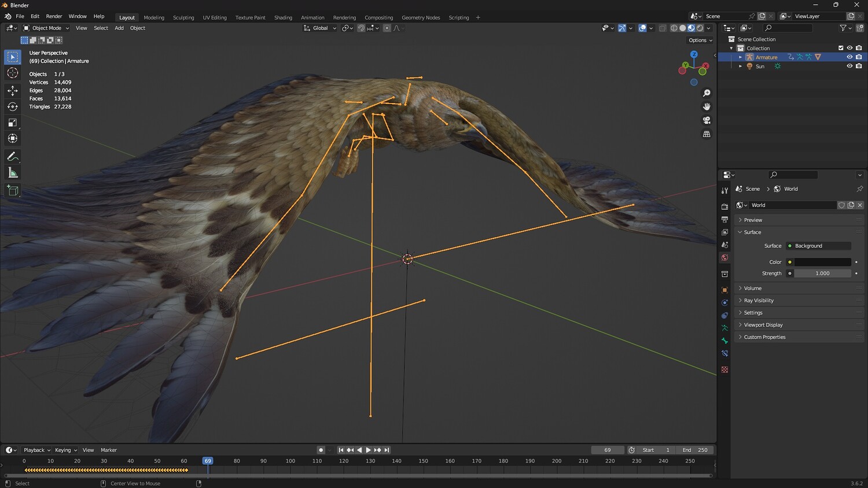
Task: Select the Cursor tool in toolbar
Action: point(13,73)
